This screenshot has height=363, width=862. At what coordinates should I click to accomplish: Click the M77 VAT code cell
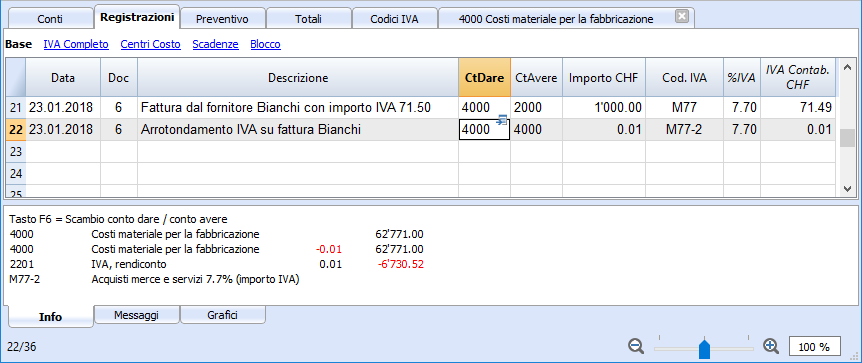(684, 108)
